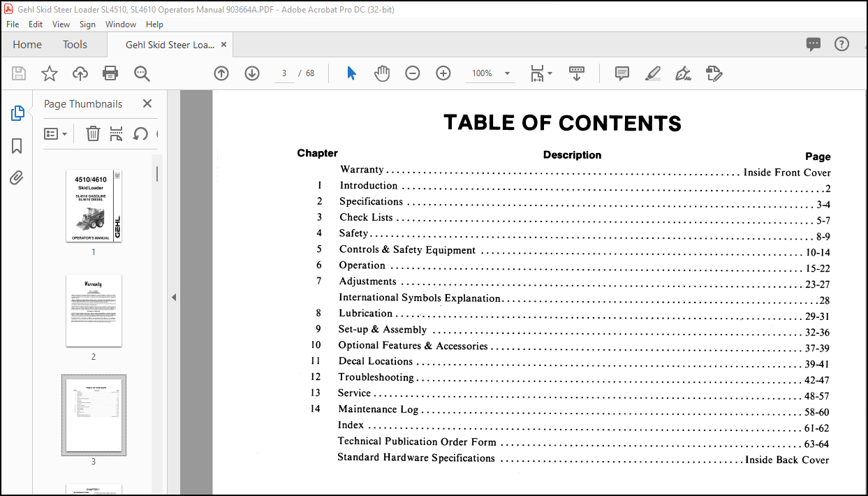Click the stamp tool icon
Viewport: 868px width, 496px height.
714,73
